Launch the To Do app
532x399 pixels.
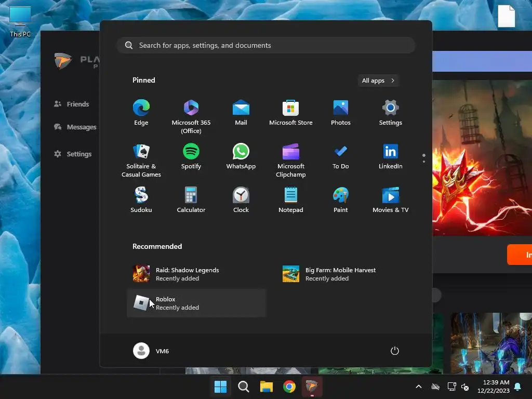point(341,157)
